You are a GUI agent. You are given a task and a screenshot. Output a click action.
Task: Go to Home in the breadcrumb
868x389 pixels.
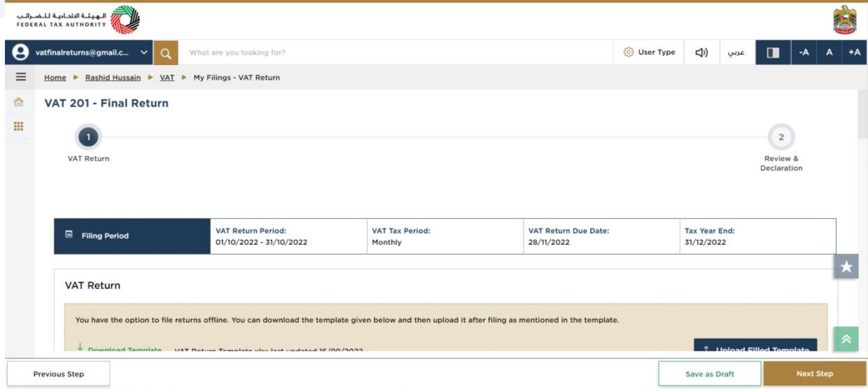click(55, 78)
